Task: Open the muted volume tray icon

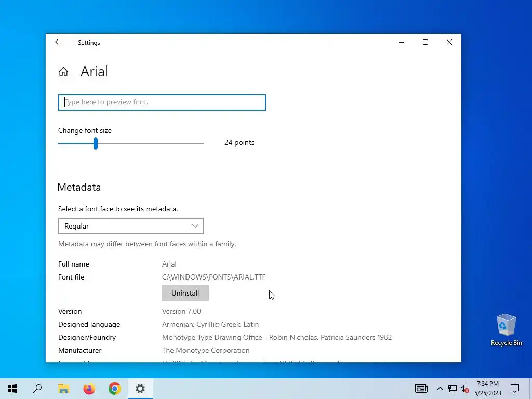Action: pyautogui.click(x=465, y=389)
